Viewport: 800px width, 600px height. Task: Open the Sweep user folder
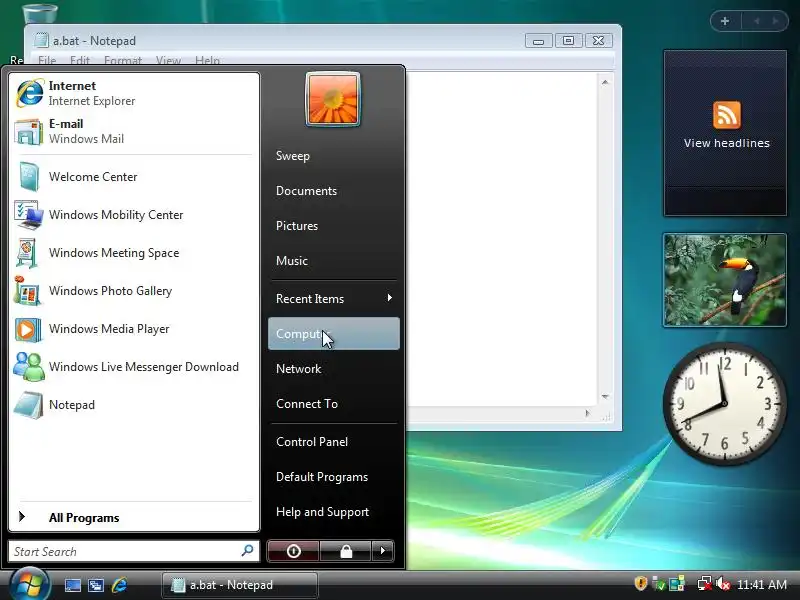(x=334, y=156)
